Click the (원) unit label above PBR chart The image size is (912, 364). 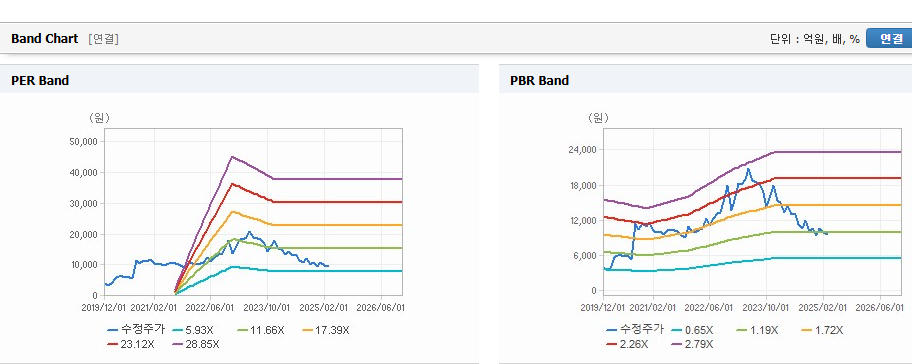click(x=597, y=118)
